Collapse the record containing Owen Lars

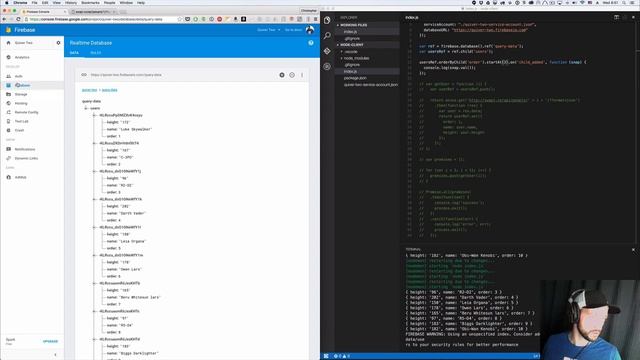(94, 255)
